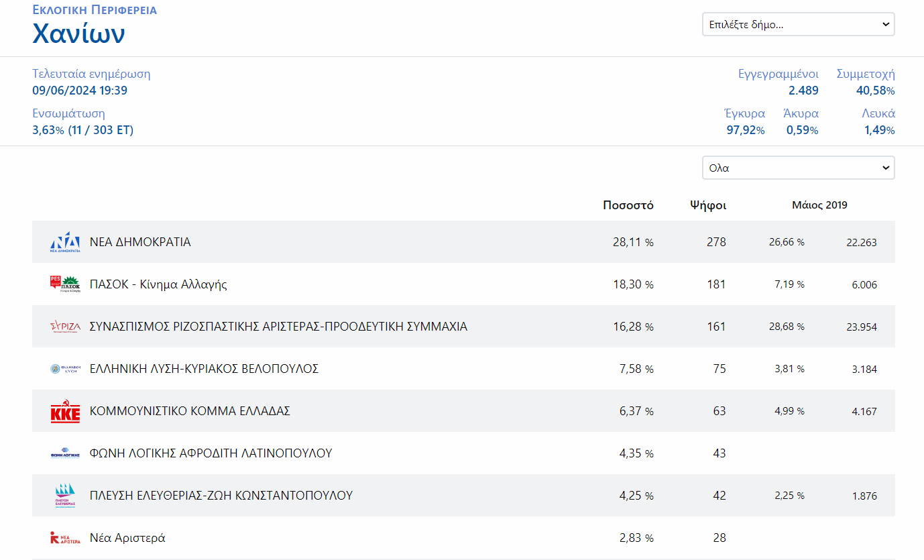
Task: Click the 4,25 % percentage for Πλεύση Ελευθερίας
Action: [636, 496]
